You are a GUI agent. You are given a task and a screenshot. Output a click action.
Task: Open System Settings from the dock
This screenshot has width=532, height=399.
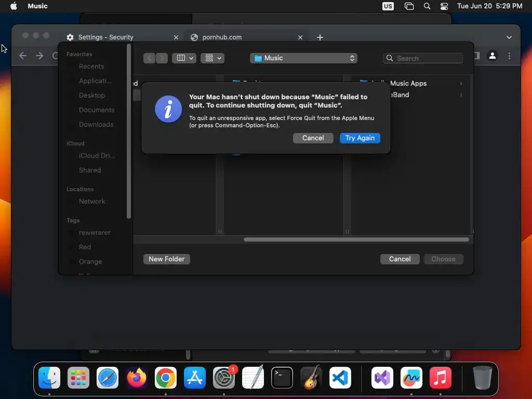pos(224,378)
